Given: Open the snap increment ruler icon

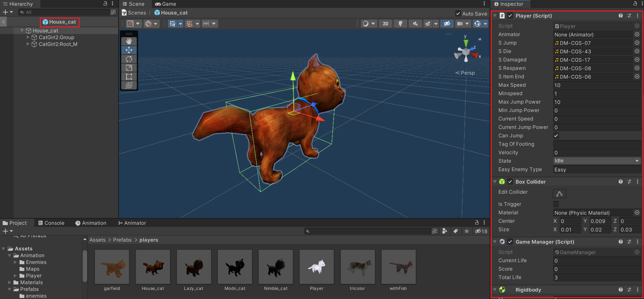Looking at the screenshot, I should [x=206, y=24].
